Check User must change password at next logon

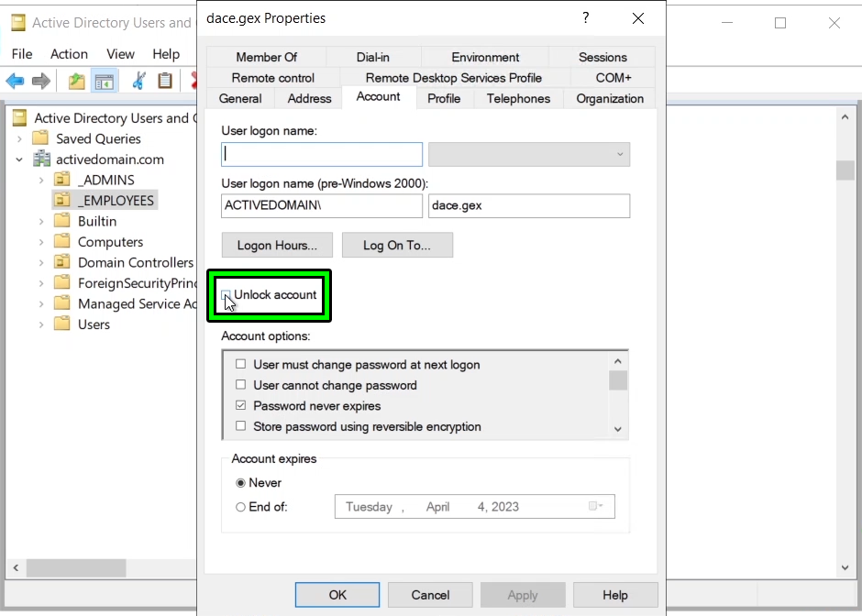coord(239,364)
